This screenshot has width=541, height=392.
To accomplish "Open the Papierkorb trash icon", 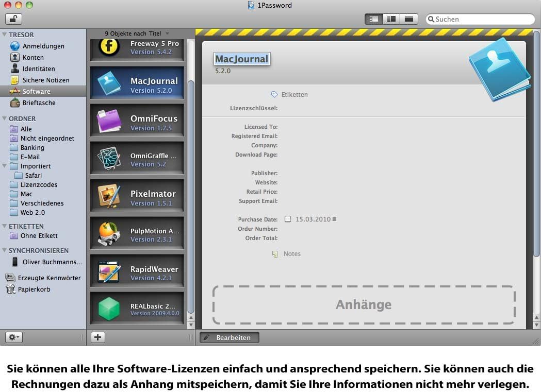I will pyautogui.click(x=11, y=289).
